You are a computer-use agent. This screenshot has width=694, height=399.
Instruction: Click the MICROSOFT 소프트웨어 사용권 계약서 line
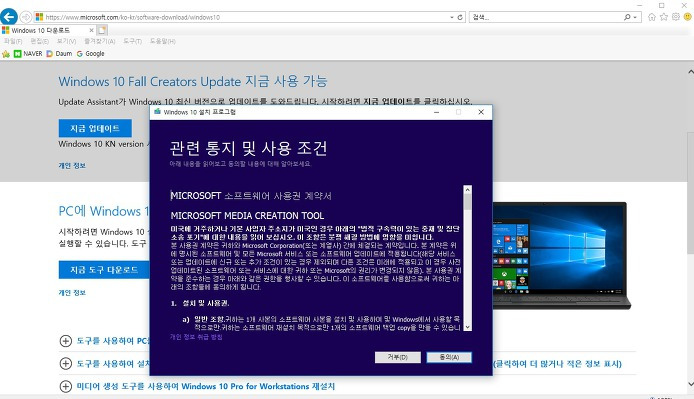251,196
